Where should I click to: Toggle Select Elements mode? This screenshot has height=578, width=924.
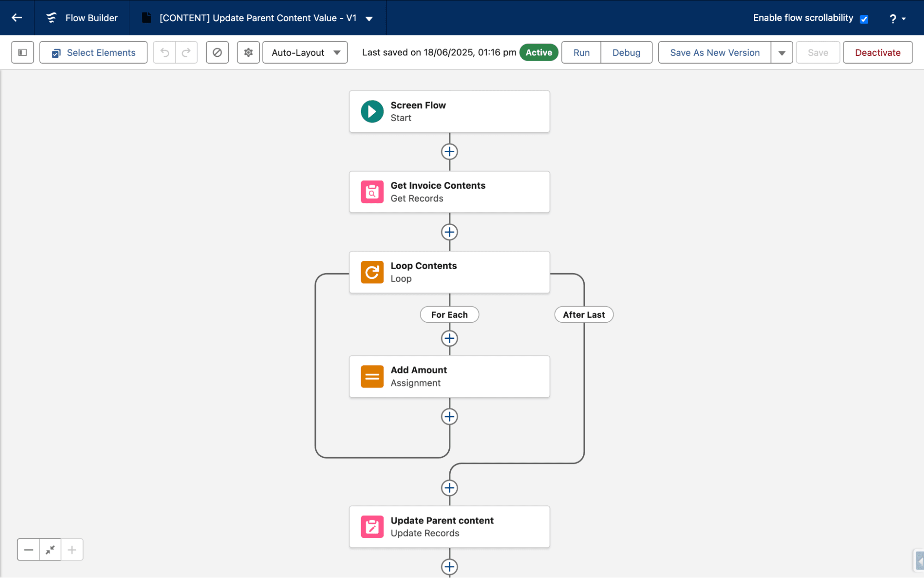pyautogui.click(x=93, y=52)
